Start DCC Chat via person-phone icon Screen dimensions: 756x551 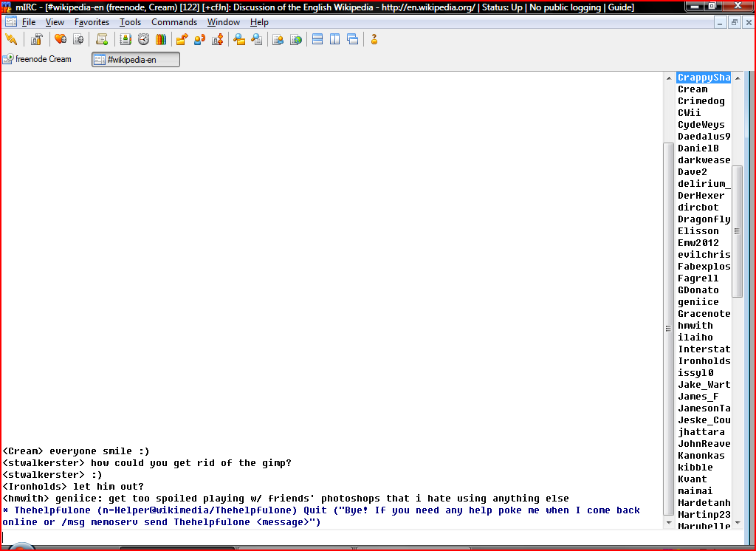199,40
